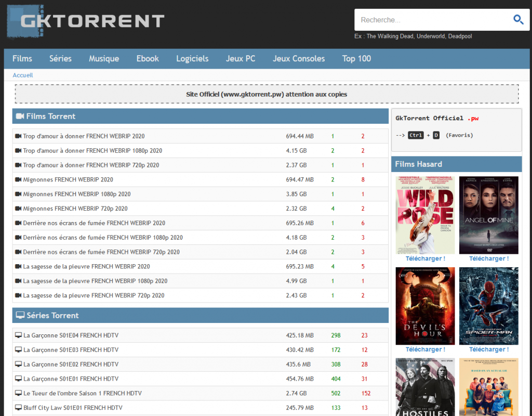Open La sagesse de la pieuvre 1080p 2020
532x416 pixels.
point(96,281)
